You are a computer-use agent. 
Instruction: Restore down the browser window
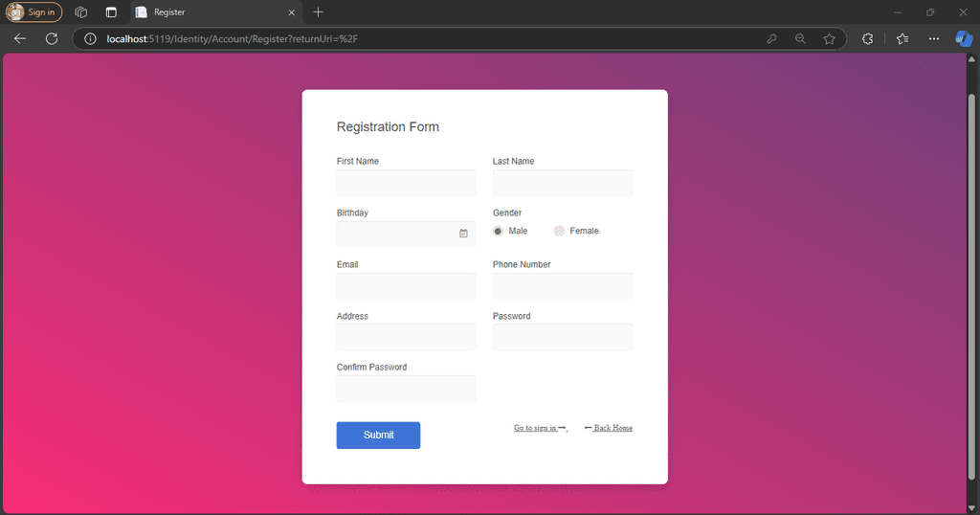coord(930,11)
